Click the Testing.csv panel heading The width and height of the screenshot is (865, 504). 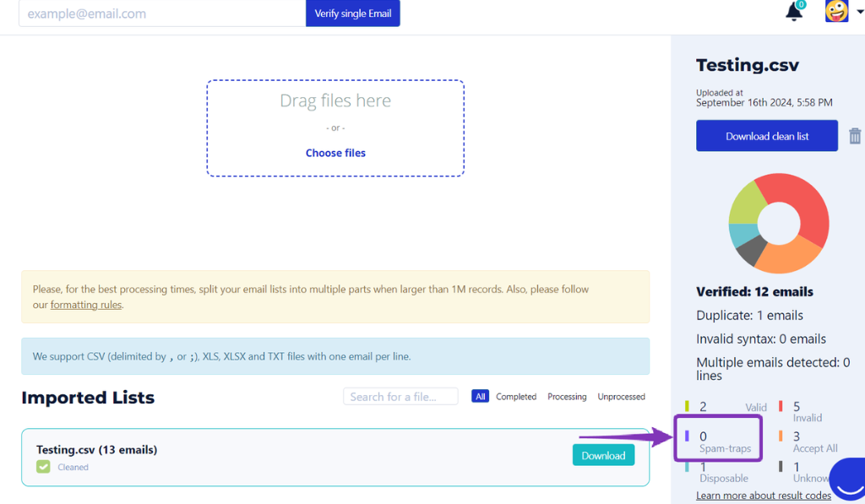[x=748, y=65]
